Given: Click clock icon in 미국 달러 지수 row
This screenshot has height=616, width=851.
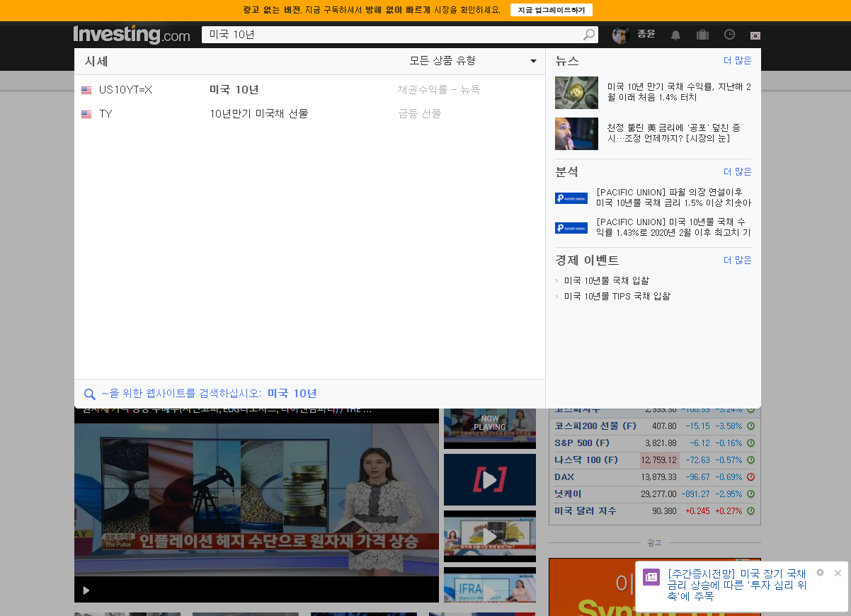Looking at the screenshot, I should tap(750, 511).
